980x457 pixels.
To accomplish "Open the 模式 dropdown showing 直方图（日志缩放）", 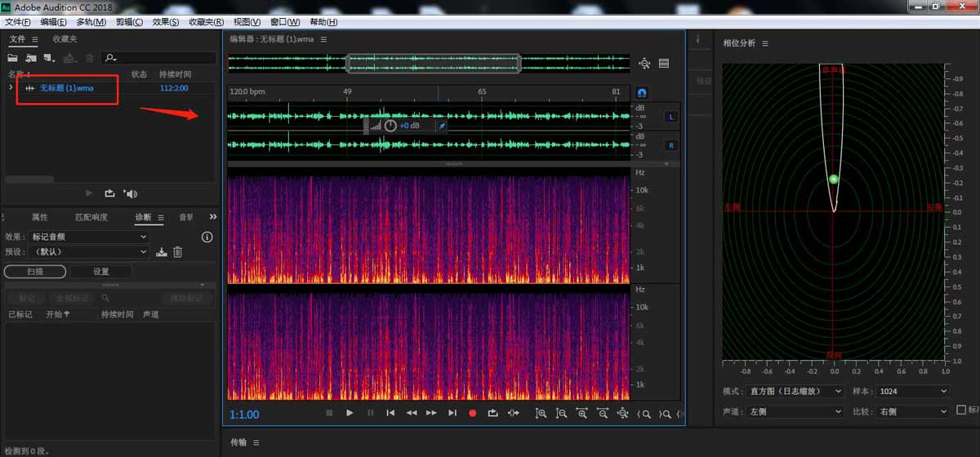I will pos(795,392).
